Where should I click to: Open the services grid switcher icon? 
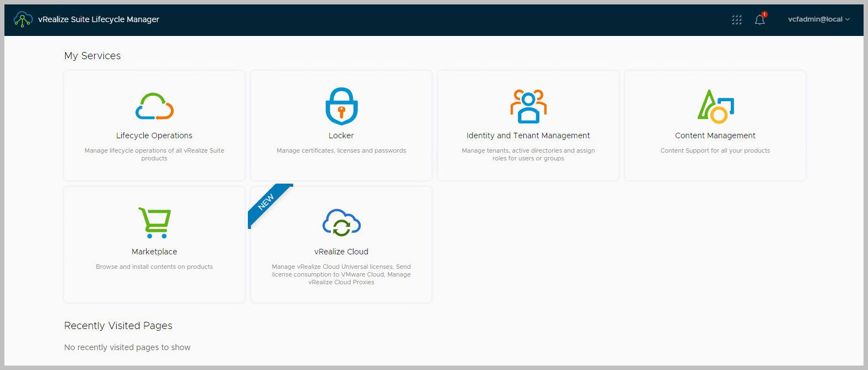click(x=736, y=20)
